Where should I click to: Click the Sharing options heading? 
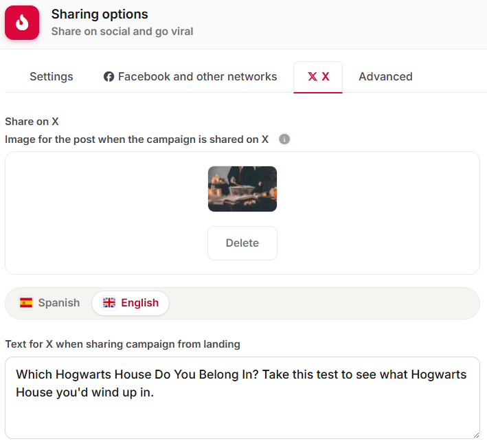point(100,14)
